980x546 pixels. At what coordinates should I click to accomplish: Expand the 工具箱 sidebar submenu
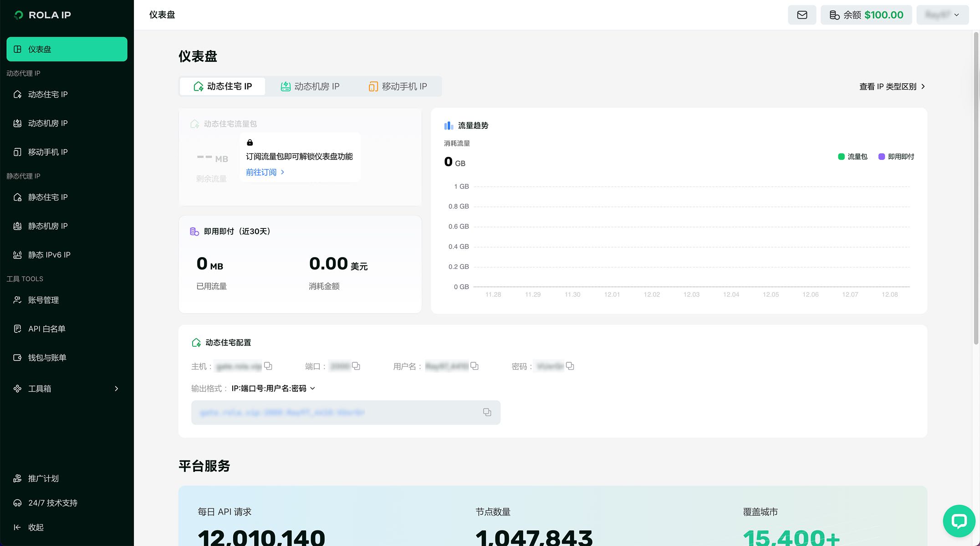66,389
